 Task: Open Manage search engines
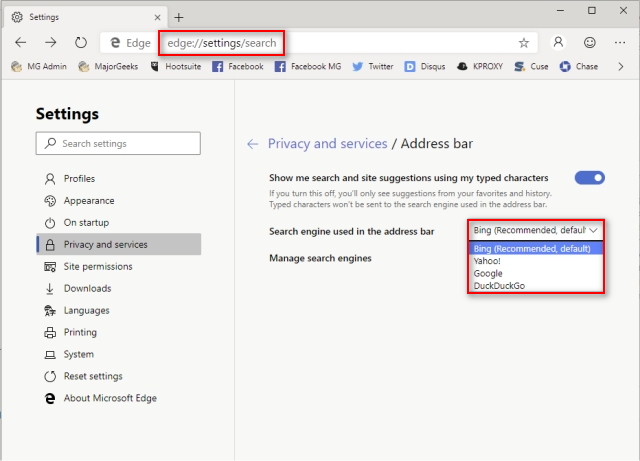tap(320, 258)
